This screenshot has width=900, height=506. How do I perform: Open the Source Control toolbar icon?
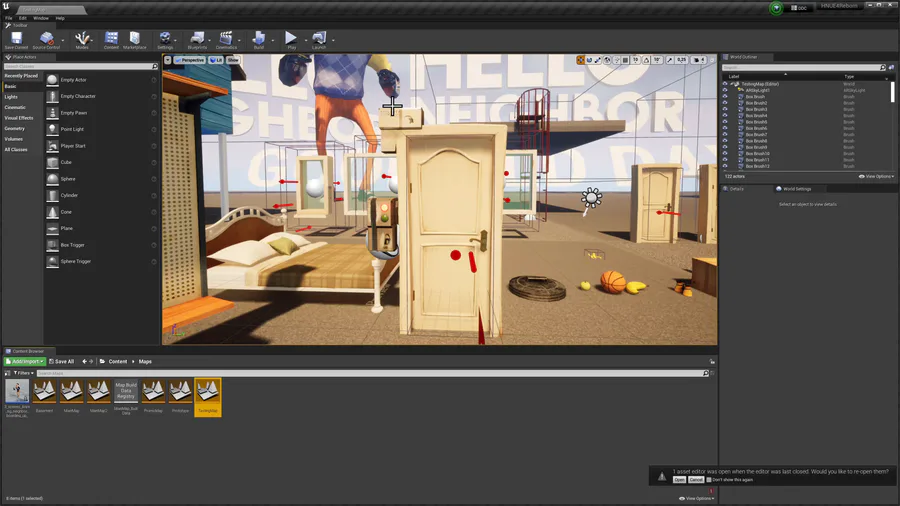46,38
